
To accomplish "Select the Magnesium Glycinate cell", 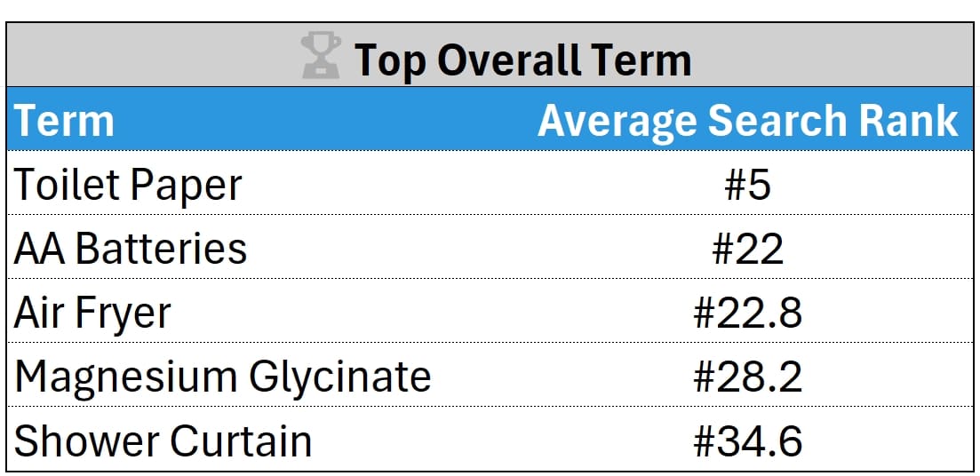I will 222,377.
